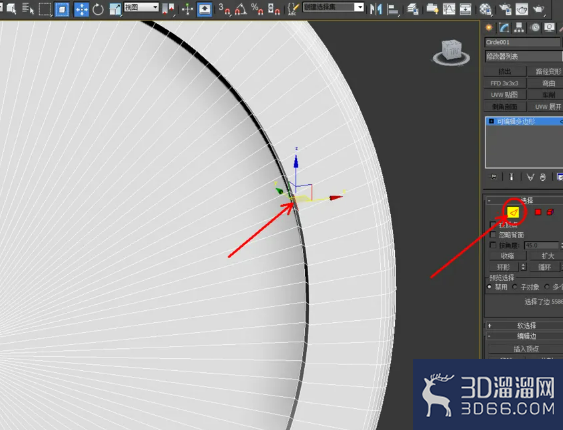Viewport: 563px width, 430px height.
Task: Enable the By Angle checkbox
Action: (493, 245)
